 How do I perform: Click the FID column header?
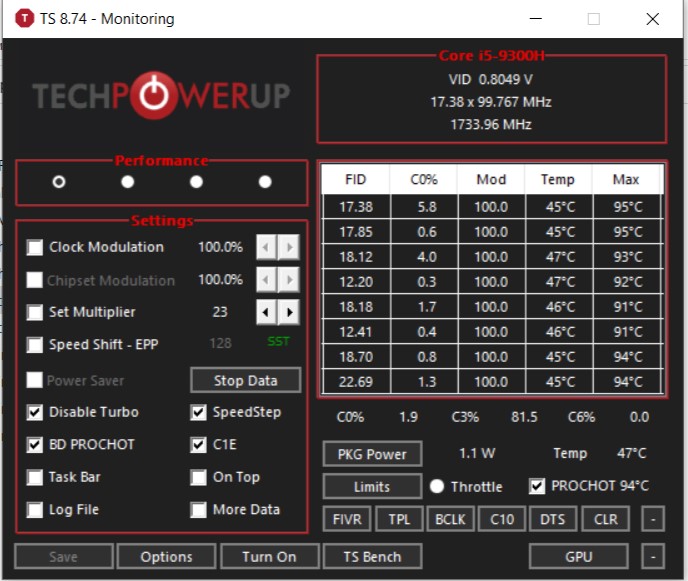point(356,179)
